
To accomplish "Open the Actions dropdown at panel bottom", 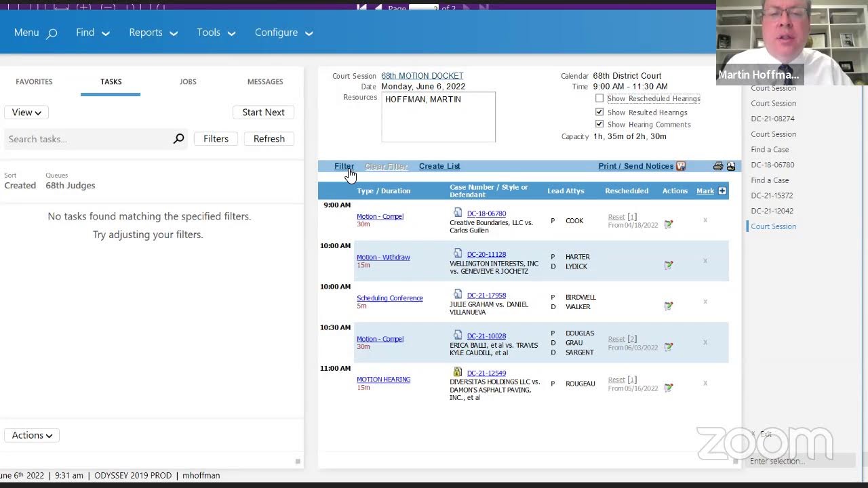I will [32, 435].
